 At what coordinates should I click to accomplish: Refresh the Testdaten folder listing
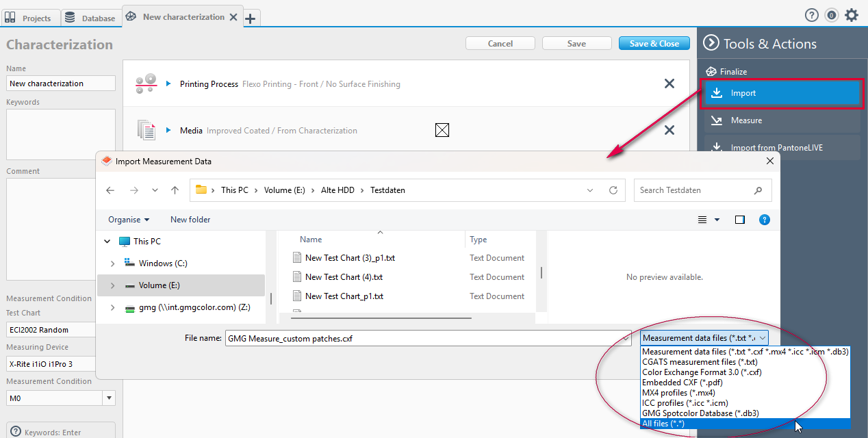tap(613, 190)
